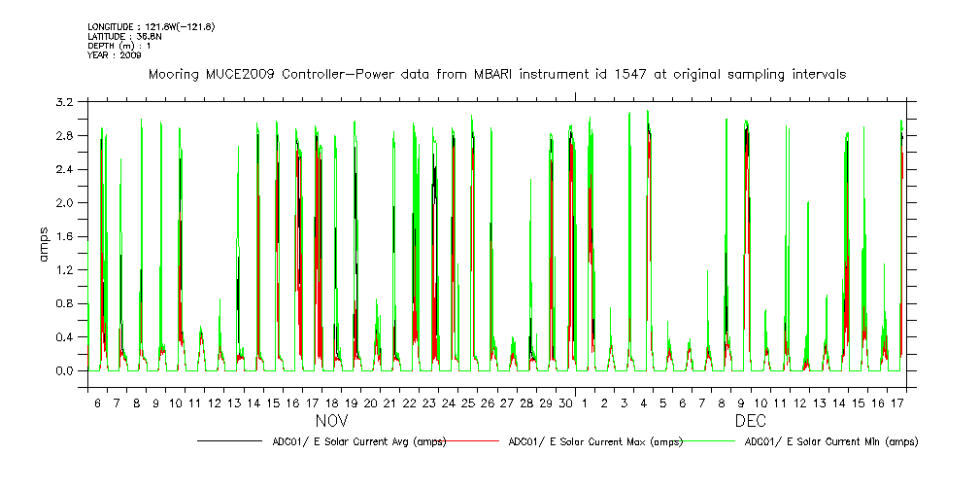Click the 1.2 tick label on y-axis
Viewport: 980px width, 490px height.
coord(65,270)
